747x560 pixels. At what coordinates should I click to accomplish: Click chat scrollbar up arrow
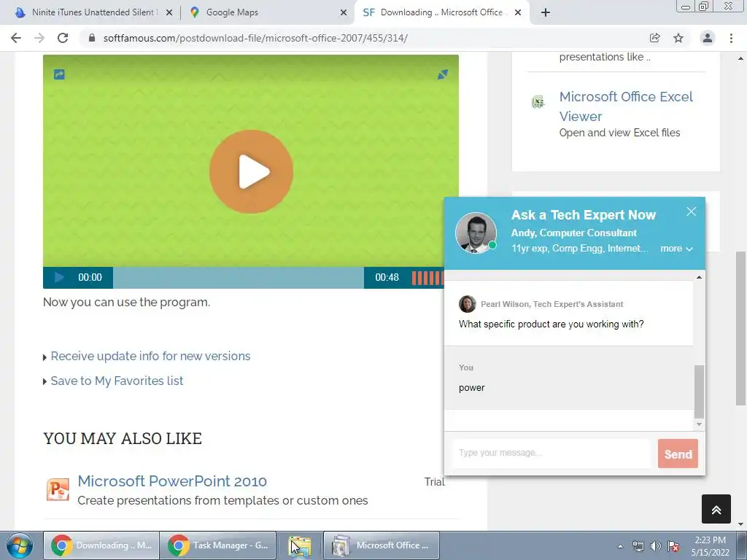pos(699,277)
